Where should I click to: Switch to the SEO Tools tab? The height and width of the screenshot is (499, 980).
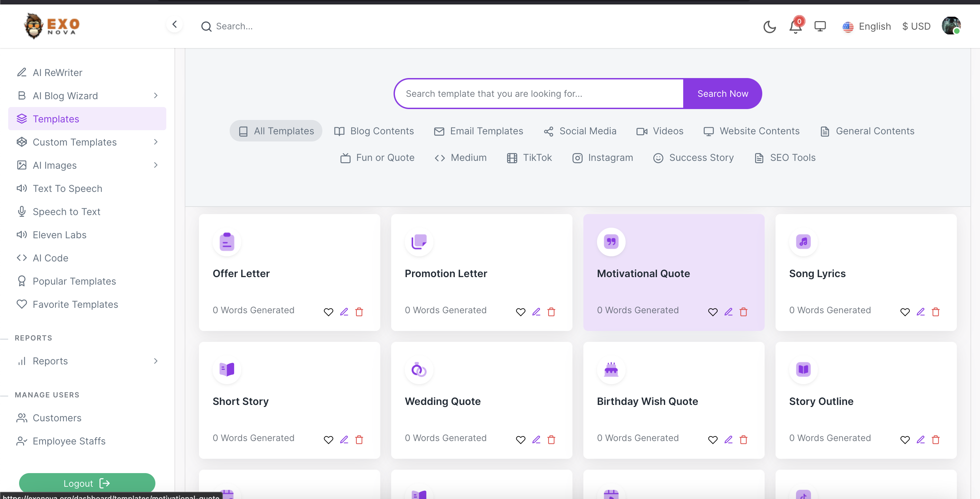785,158
